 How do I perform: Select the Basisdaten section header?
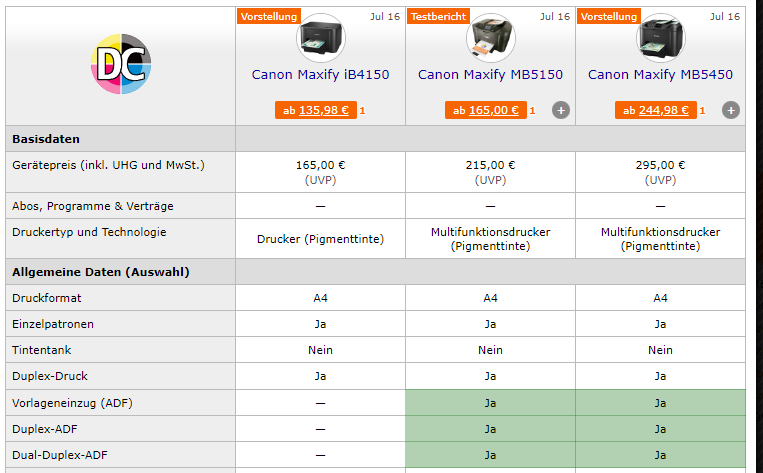click(x=46, y=139)
